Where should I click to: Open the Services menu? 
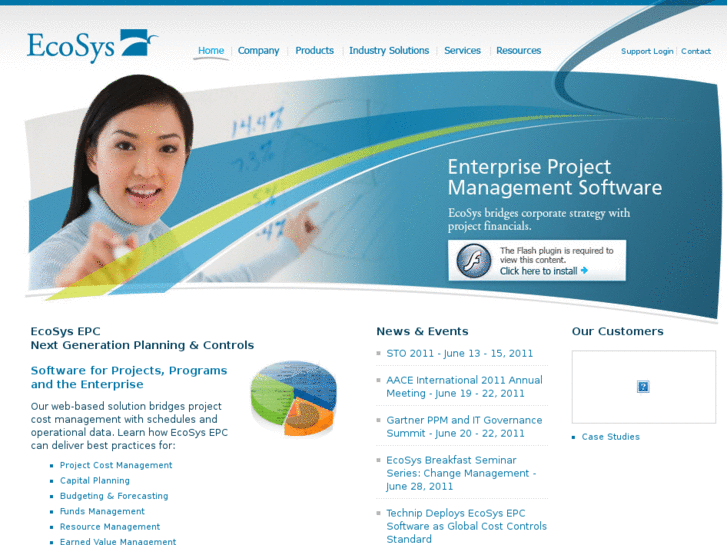(x=462, y=51)
